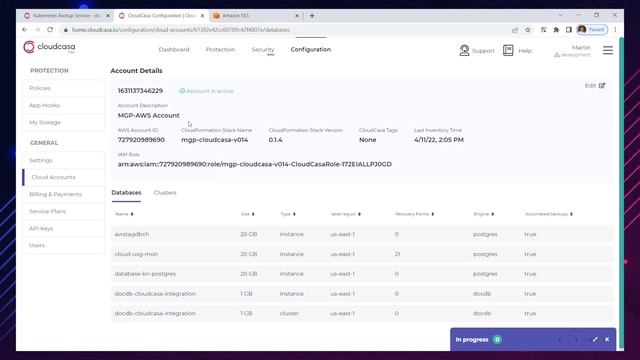The width and height of the screenshot is (640, 360).
Task: Select Cloud Accounts in the sidebar
Action: [x=63, y=177]
